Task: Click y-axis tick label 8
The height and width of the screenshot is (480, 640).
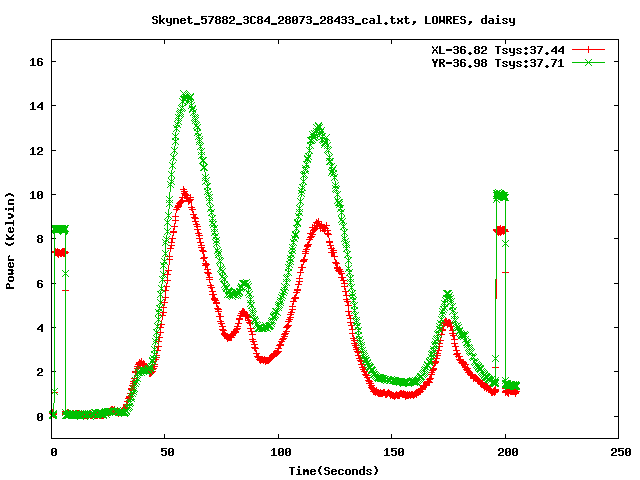Action: point(40,239)
